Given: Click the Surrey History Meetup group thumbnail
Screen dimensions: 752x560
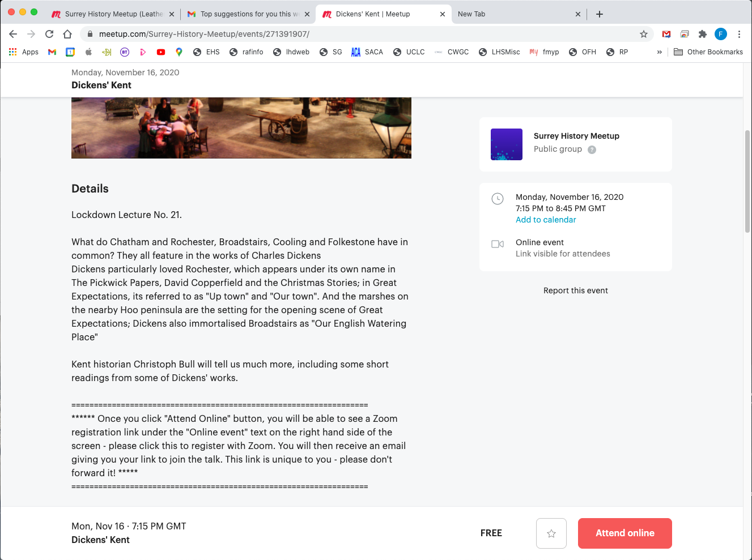Looking at the screenshot, I should click(507, 144).
